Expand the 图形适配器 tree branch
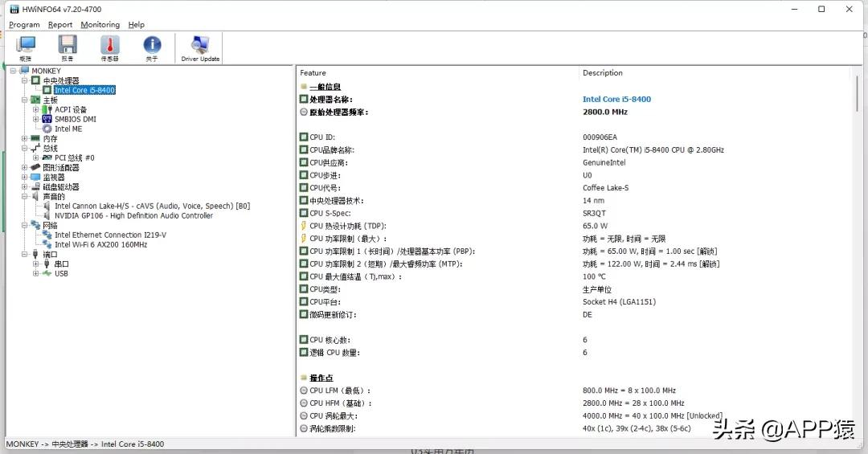 click(24, 167)
